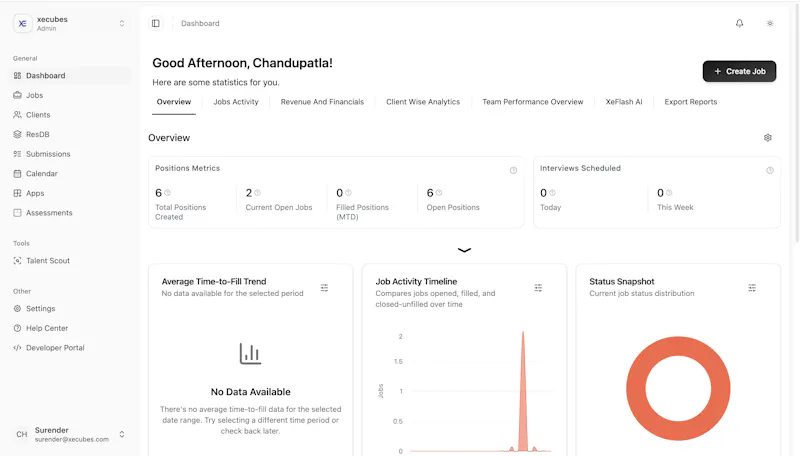This screenshot has width=800, height=456.
Task: Click 'surender@xecubes.com' email text
Action: click(72, 440)
